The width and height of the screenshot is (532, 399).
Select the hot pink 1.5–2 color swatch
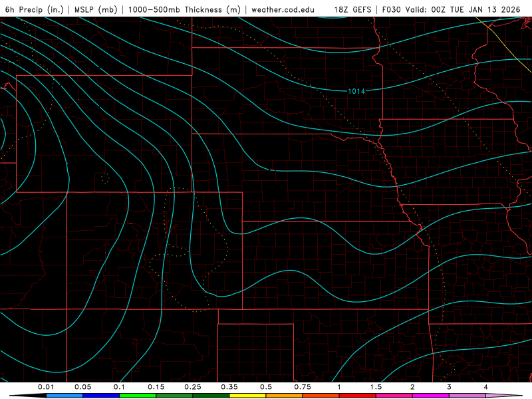(x=394, y=396)
